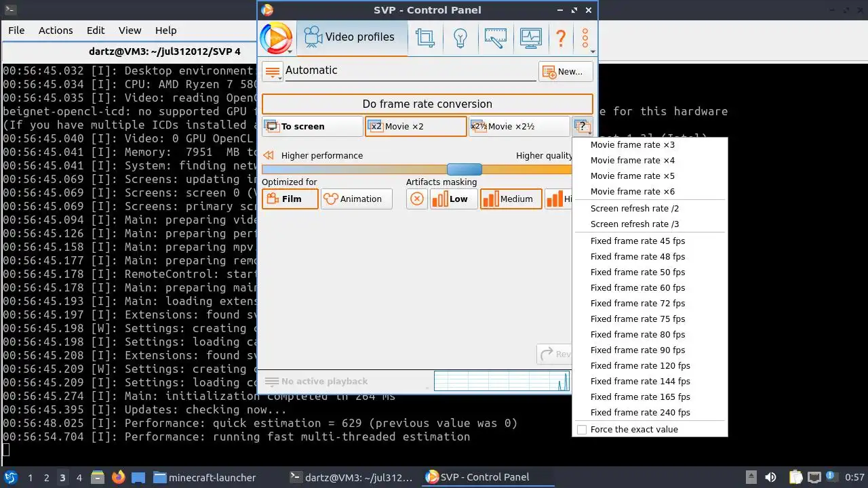This screenshot has width=868, height=488.
Task: Choose Screen refresh rate /3
Action: [650, 224]
